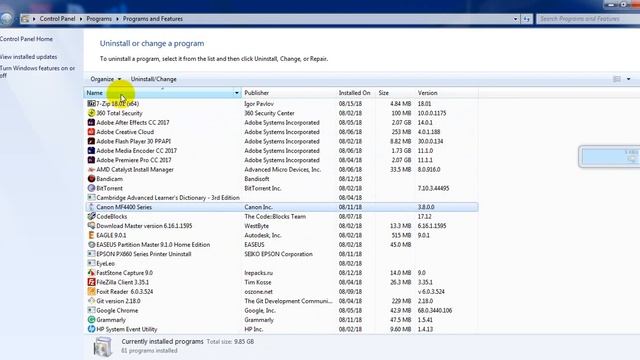The width and height of the screenshot is (640, 360).
Task: Open the Name column filter dropdown arrow
Action: pos(236,93)
